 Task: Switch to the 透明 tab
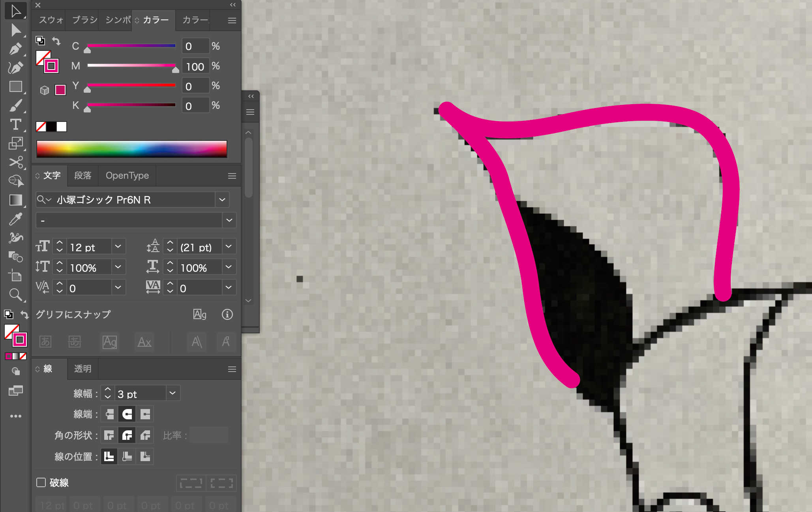click(x=83, y=369)
